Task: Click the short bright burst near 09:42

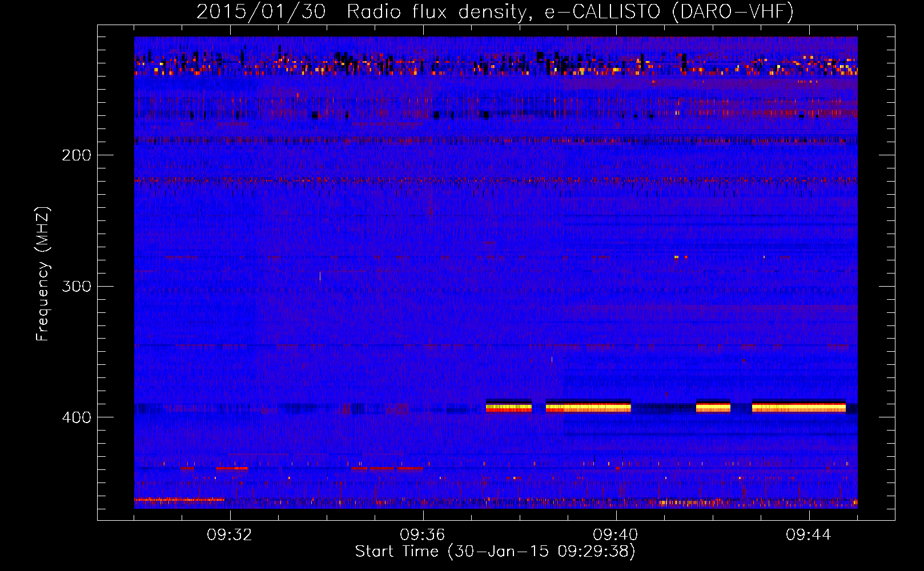Action: click(713, 407)
